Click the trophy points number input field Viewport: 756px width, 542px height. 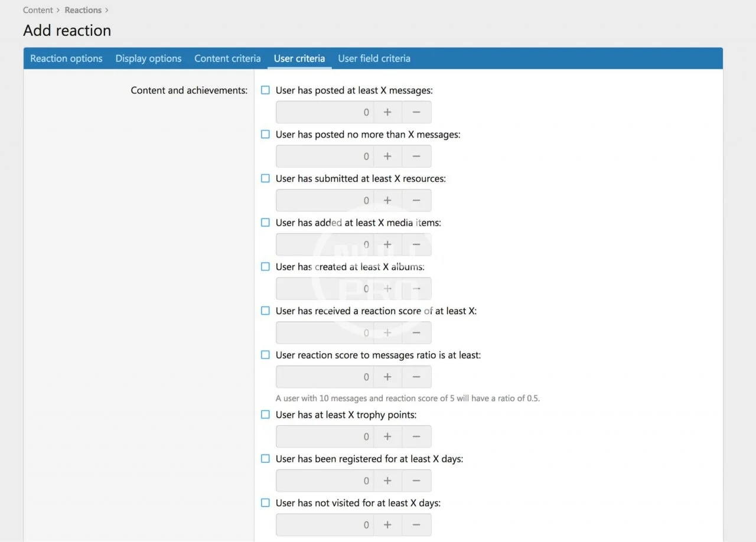click(325, 437)
